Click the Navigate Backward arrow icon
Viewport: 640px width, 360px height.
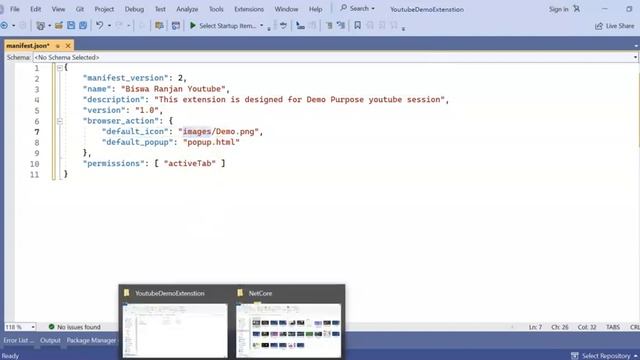(4, 26)
